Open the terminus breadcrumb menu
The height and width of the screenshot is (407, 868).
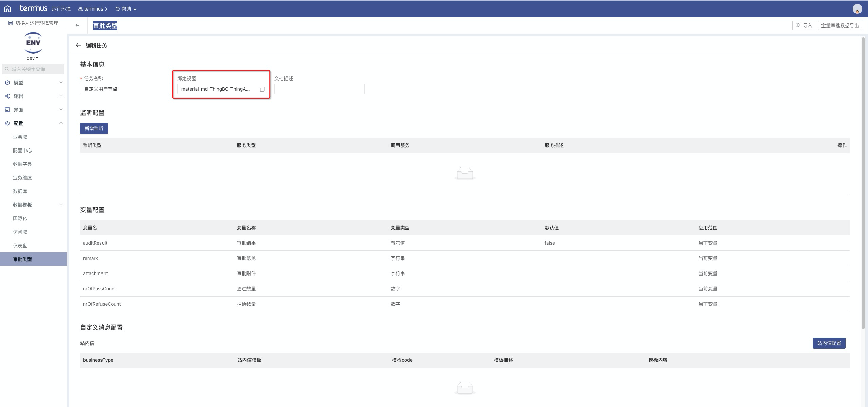point(93,9)
